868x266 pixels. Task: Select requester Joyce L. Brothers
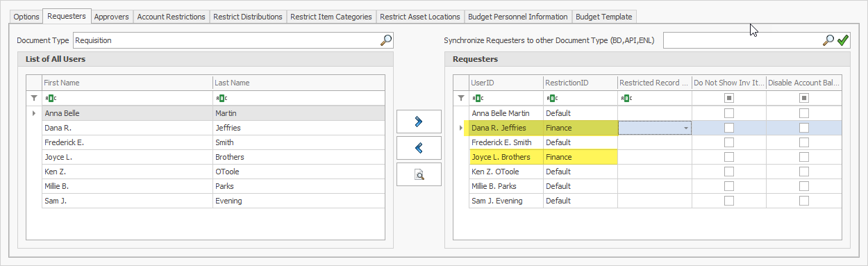(x=506, y=157)
